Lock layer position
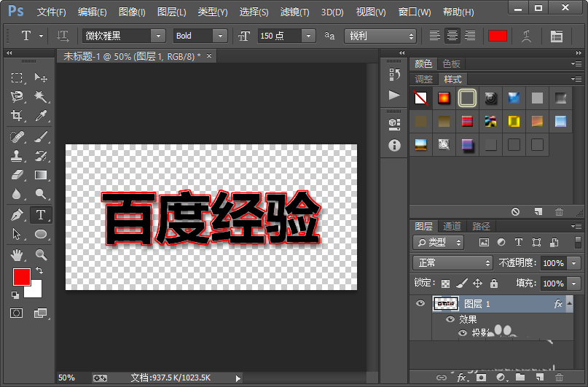Screen dimensions: 588x387 (x=477, y=283)
